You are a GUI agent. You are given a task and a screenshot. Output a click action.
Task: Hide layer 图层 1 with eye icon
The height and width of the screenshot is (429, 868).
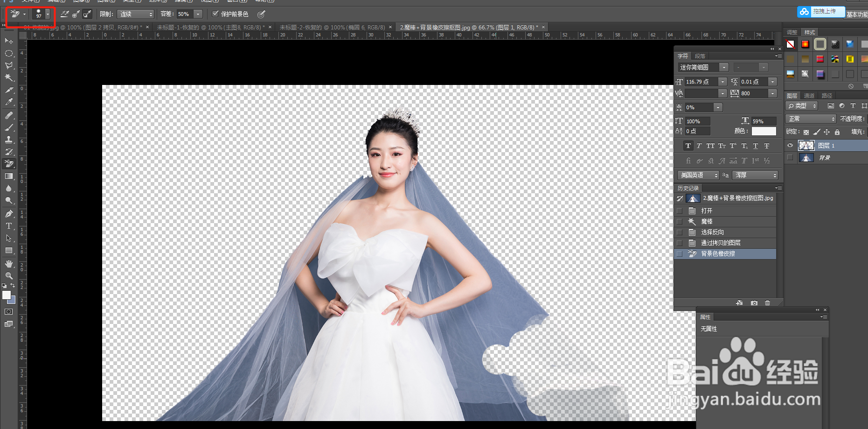(x=790, y=146)
